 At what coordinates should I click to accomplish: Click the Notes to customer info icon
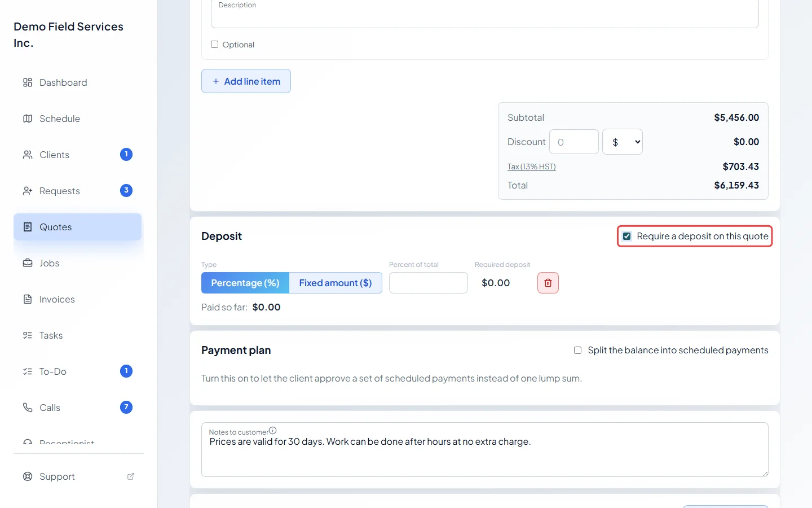273,430
